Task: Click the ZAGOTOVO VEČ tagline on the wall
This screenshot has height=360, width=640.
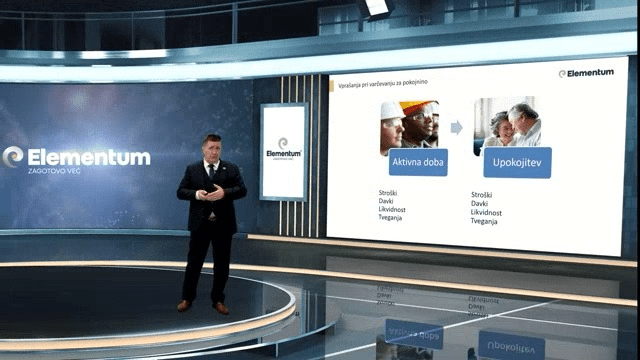Action: [x=54, y=171]
